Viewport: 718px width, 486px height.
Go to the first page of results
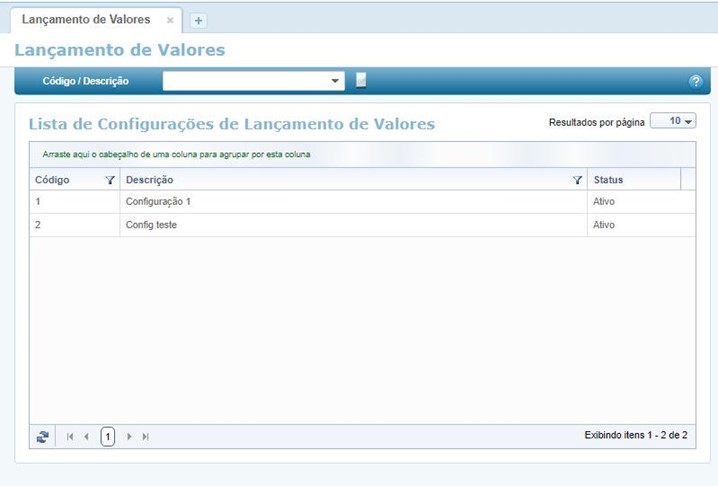coord(70,437)
